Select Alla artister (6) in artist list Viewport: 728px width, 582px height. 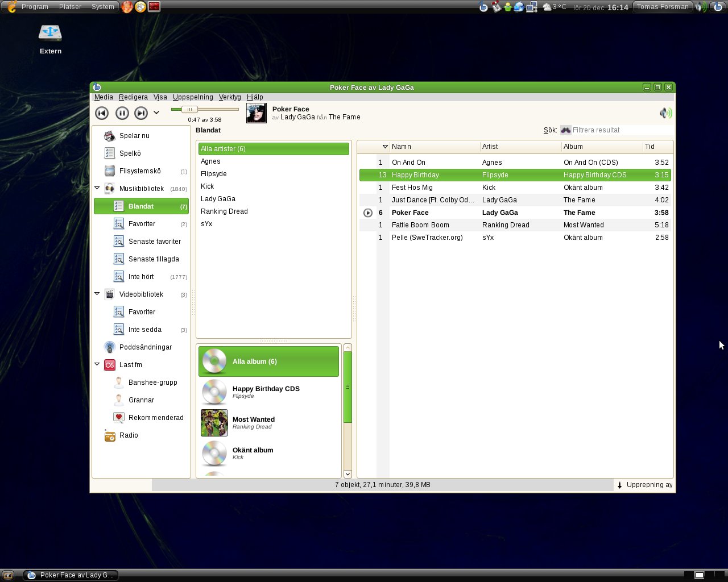274,149
